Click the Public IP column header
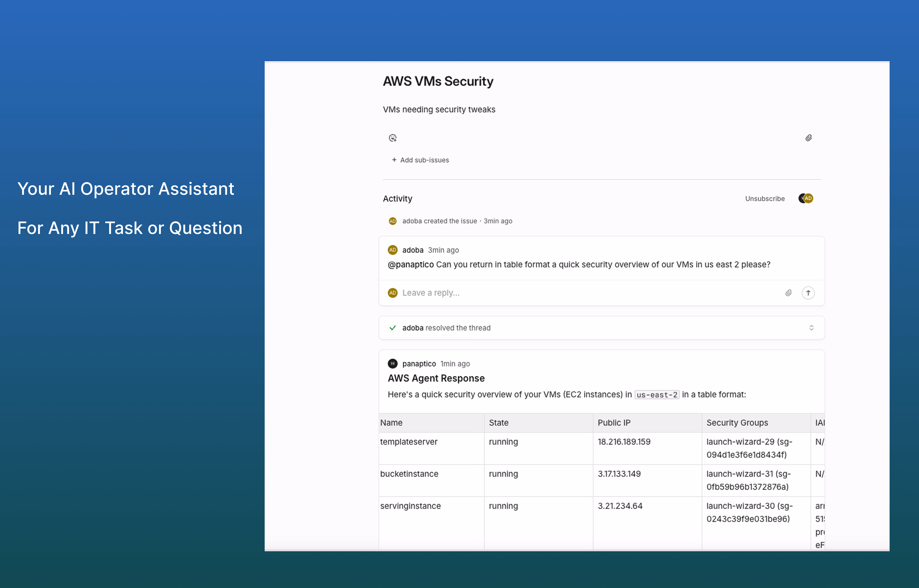 point(614,423)
